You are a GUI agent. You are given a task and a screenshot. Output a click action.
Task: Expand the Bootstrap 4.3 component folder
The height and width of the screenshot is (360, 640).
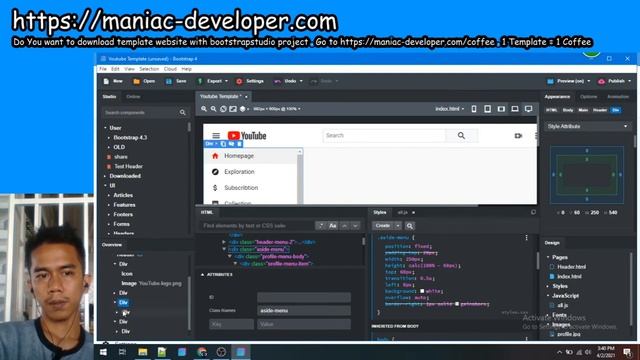point(109,138)
